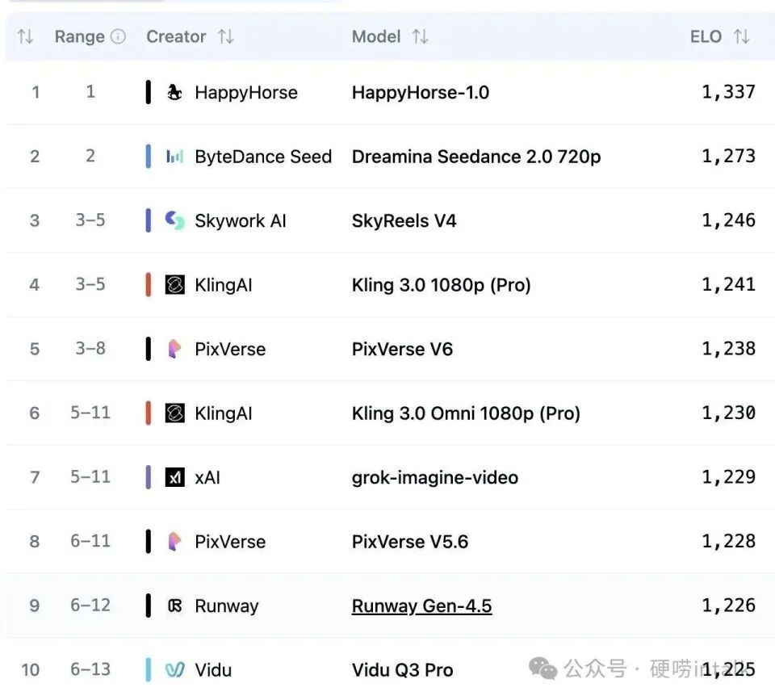
Task: Click the Vidu logo icon
Action: point(174,670)
